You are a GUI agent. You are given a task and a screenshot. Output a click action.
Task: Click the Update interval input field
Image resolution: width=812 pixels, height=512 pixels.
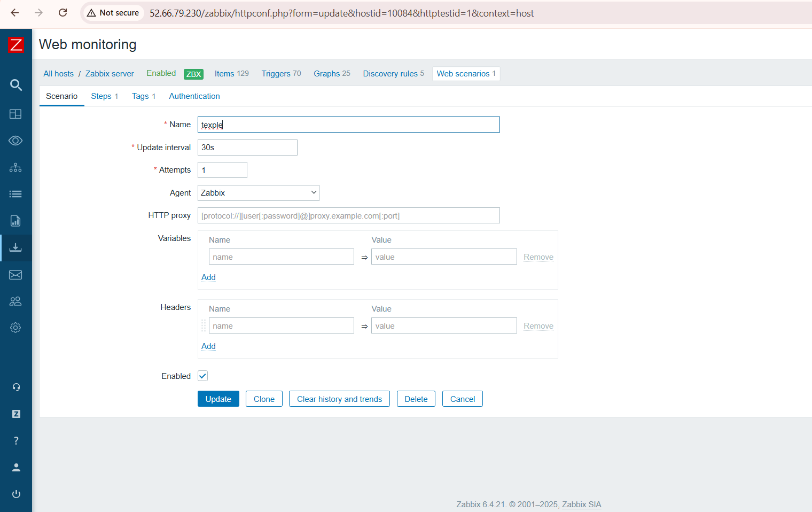[247, 148]
